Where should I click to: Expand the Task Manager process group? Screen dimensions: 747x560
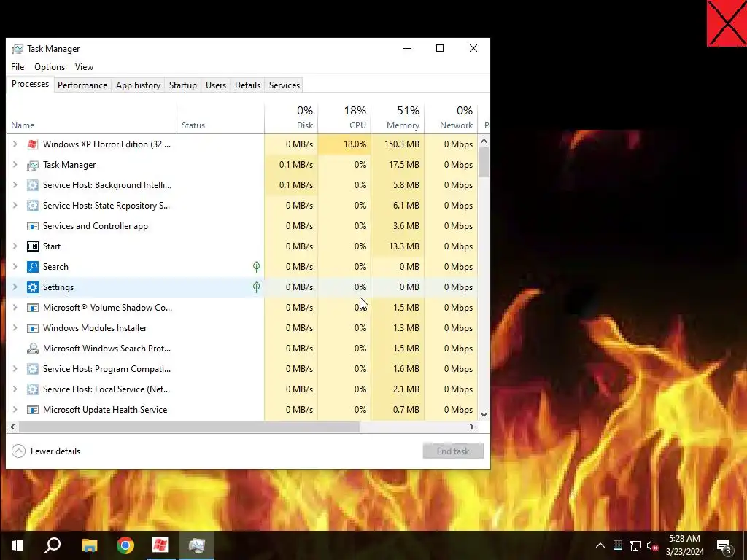pos(15,165)
